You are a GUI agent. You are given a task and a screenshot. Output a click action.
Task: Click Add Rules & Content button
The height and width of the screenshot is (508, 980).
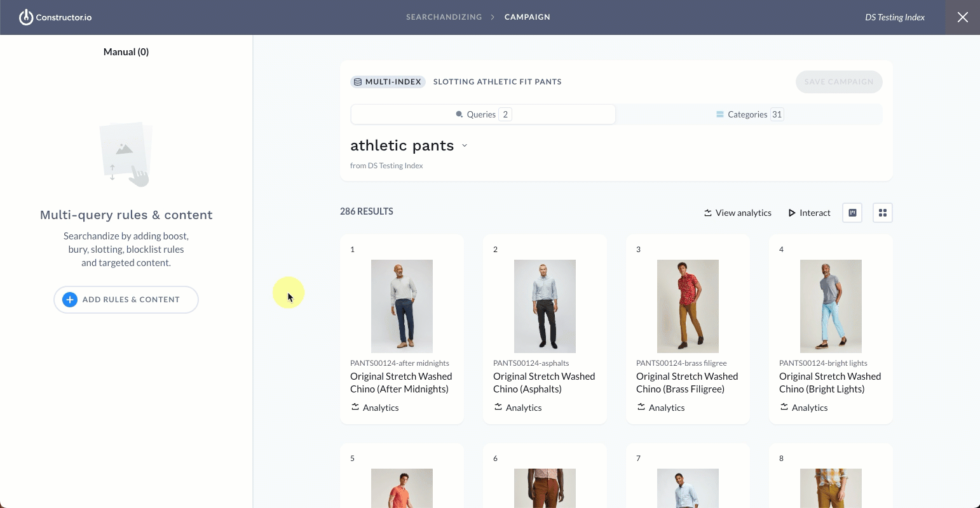pos(126,300)
